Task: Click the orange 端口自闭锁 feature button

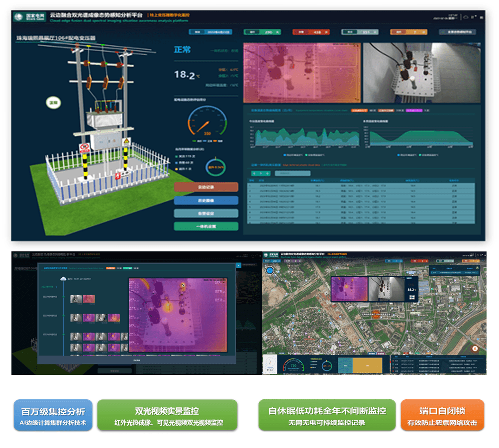Action: [442, 416]
